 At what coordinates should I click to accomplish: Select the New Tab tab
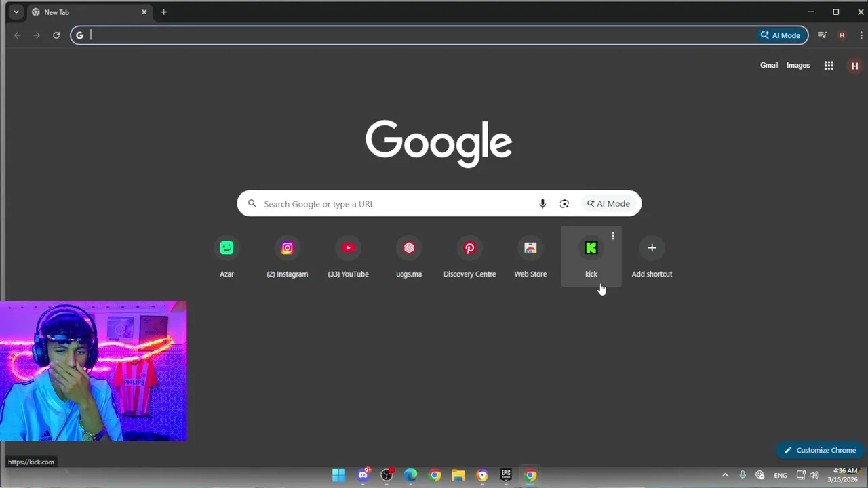click(88, 12)
